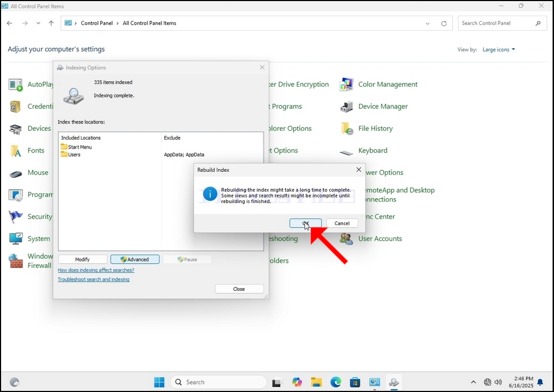
Task: Open the AutoPlay icon
Action: [16, 85]
